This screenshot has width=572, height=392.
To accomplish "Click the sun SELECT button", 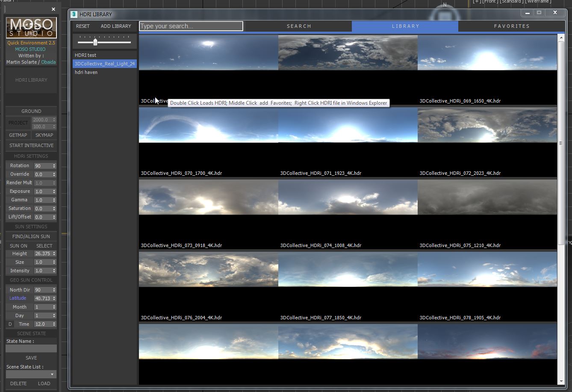I will click(44, 246).
